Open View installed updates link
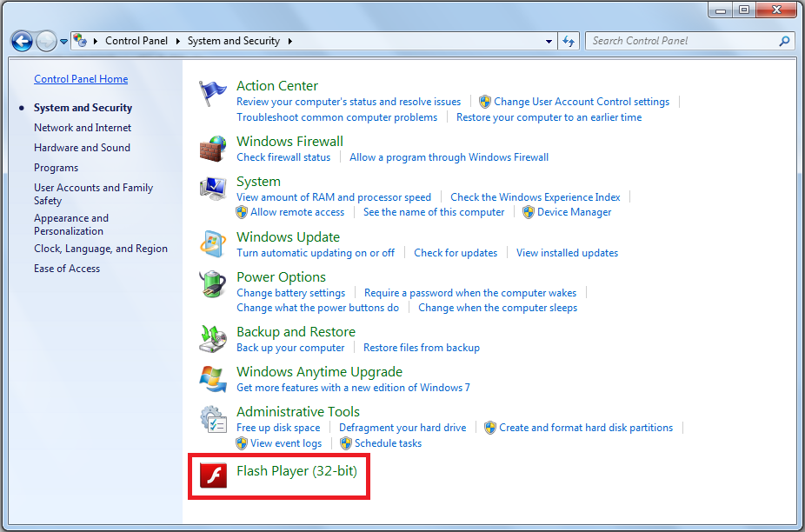Viewport: 805px width, 532px height. click(568, 253)
